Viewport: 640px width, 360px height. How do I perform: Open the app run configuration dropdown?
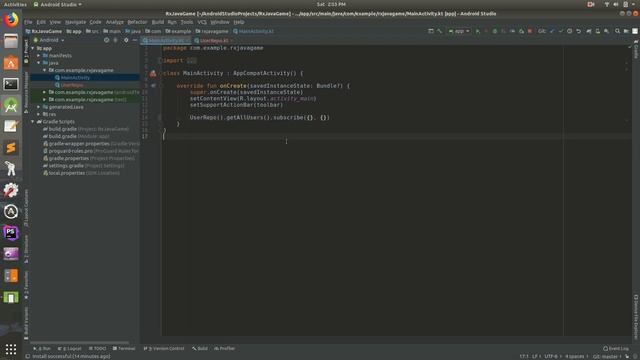click(459, 31)
